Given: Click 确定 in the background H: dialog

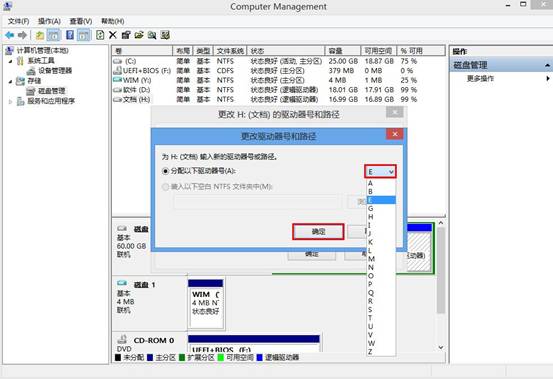Looking at the screenshot, I should tap(312, 254).
